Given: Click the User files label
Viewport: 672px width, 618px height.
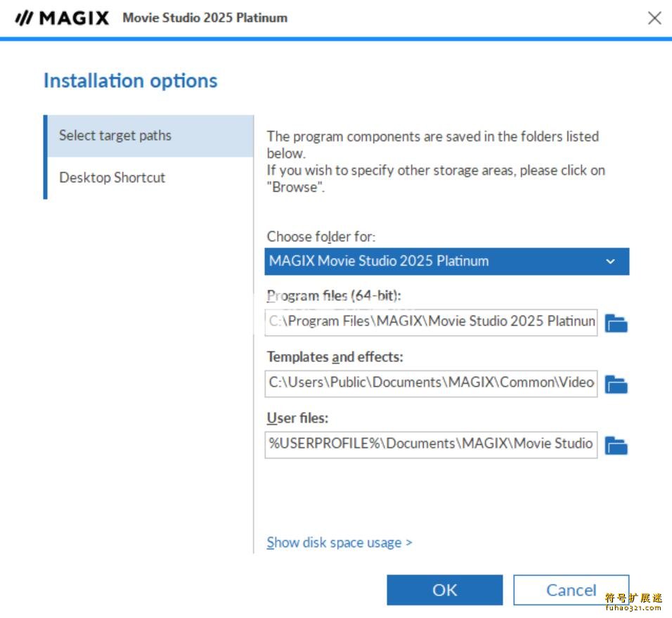Looking at the screenshot, I should [297, 418].
